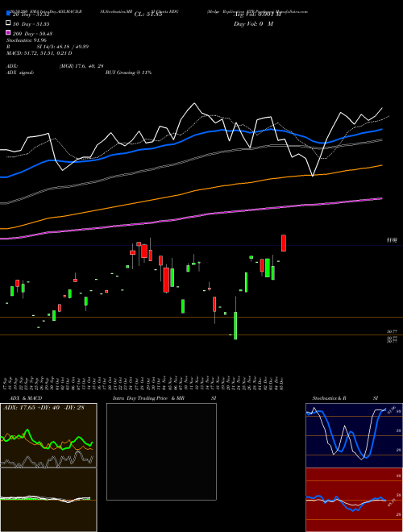
Task: Click inside the empty Intra Day Trading chart box
Action: pos(161,451)
